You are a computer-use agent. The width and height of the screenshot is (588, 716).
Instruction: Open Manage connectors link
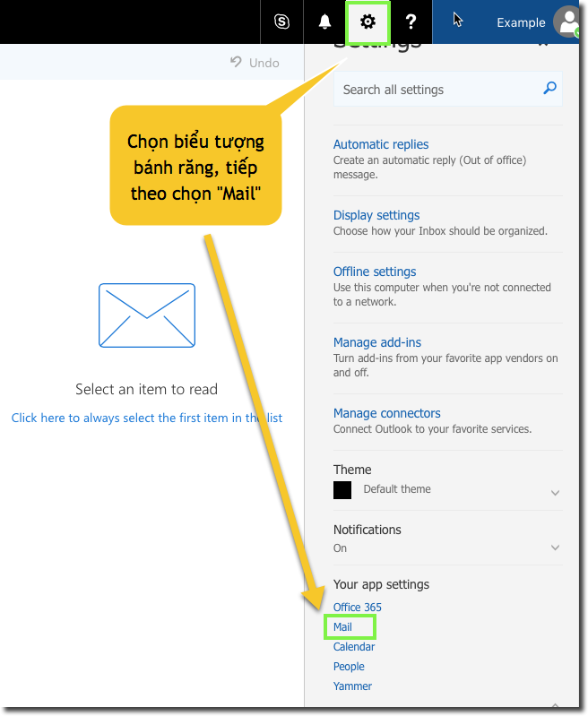tap(387, 413)
